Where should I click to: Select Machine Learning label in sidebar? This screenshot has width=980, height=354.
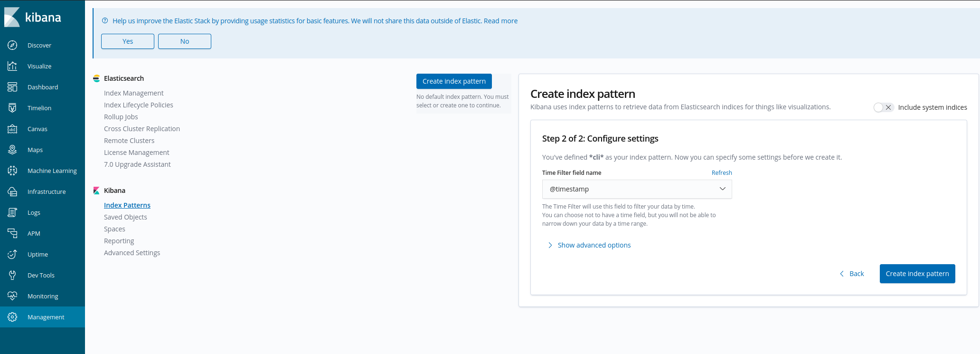click(x=52, y=171)
